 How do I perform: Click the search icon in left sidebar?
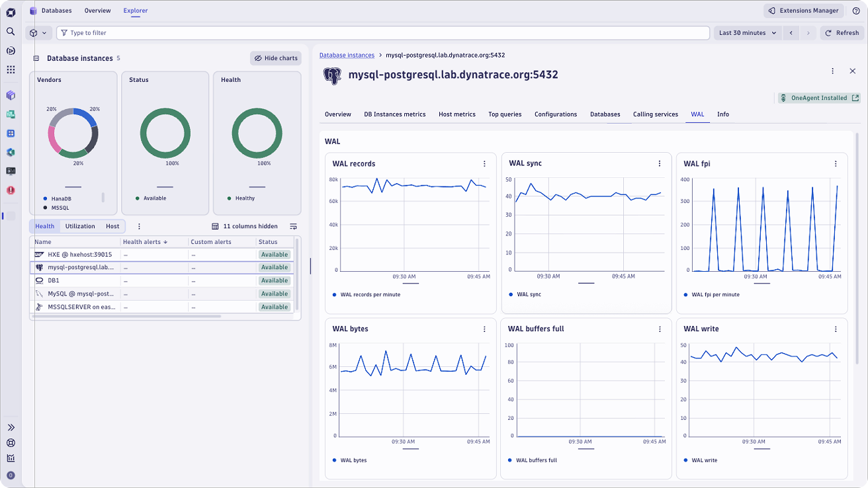[11, 32]
